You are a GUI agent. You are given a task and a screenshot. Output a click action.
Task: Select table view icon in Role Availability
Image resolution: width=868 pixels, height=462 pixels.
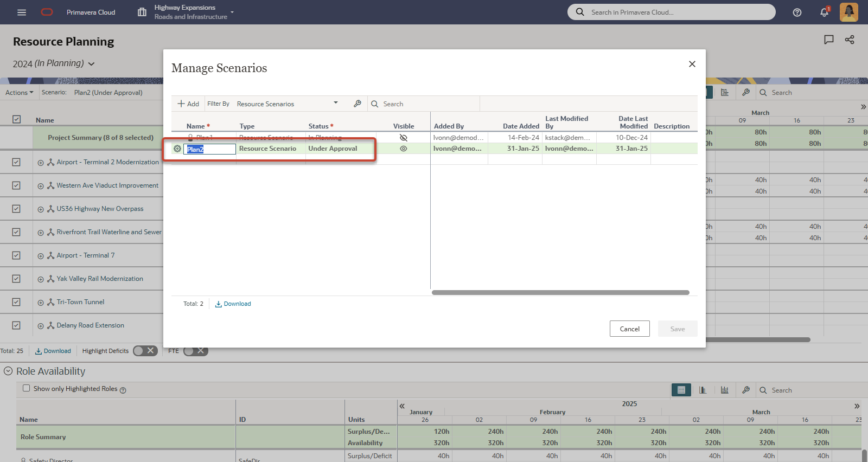(681, 390)
